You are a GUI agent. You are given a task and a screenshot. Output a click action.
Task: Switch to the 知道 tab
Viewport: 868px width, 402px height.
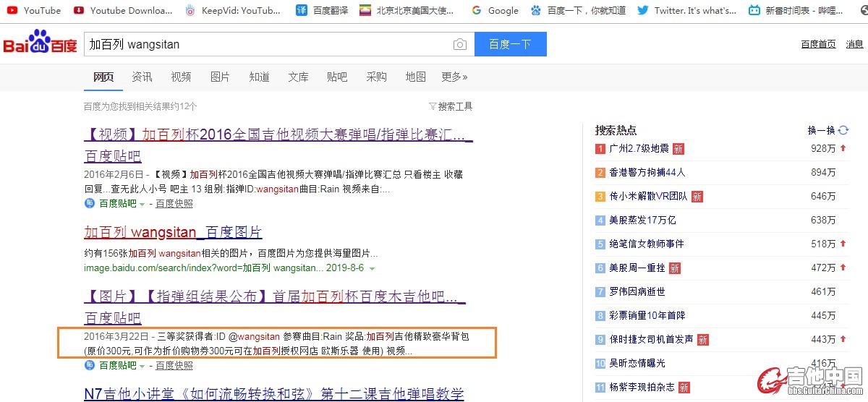tap(259, 77)
